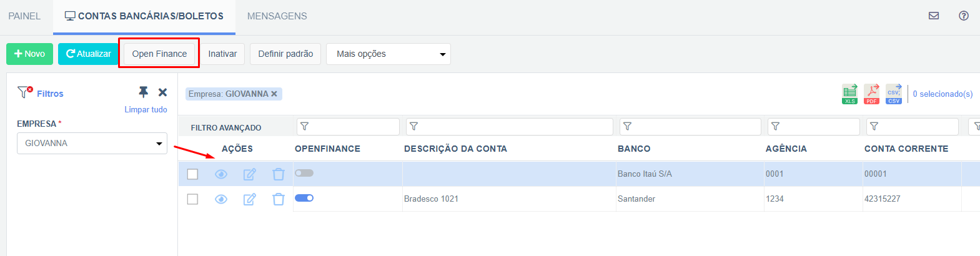
Task: Click the Open Finance button
Action: point(159,54)
